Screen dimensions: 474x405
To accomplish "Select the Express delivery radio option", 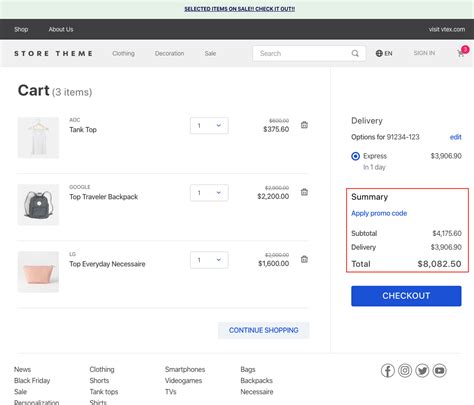I will pos(356,156).
